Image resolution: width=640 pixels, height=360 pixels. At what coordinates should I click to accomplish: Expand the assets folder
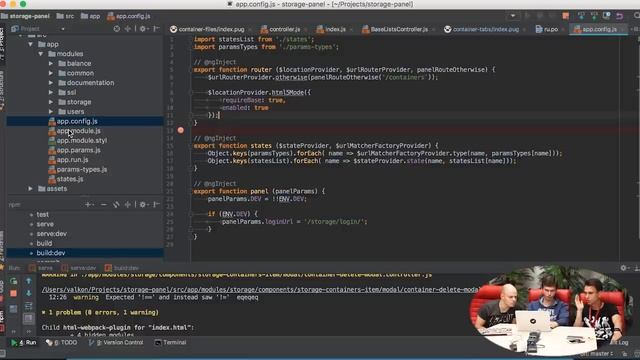pos(31,189)
